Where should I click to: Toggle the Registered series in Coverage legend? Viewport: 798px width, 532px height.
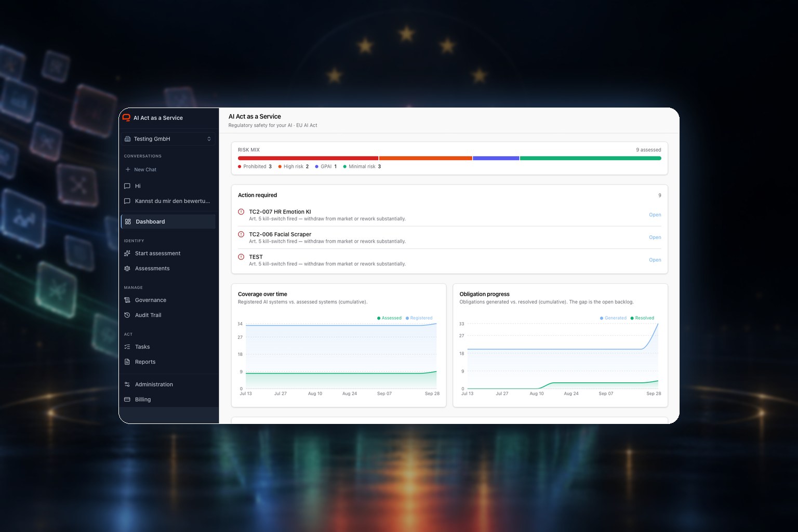pyautogui.click(x=419, y=318)
